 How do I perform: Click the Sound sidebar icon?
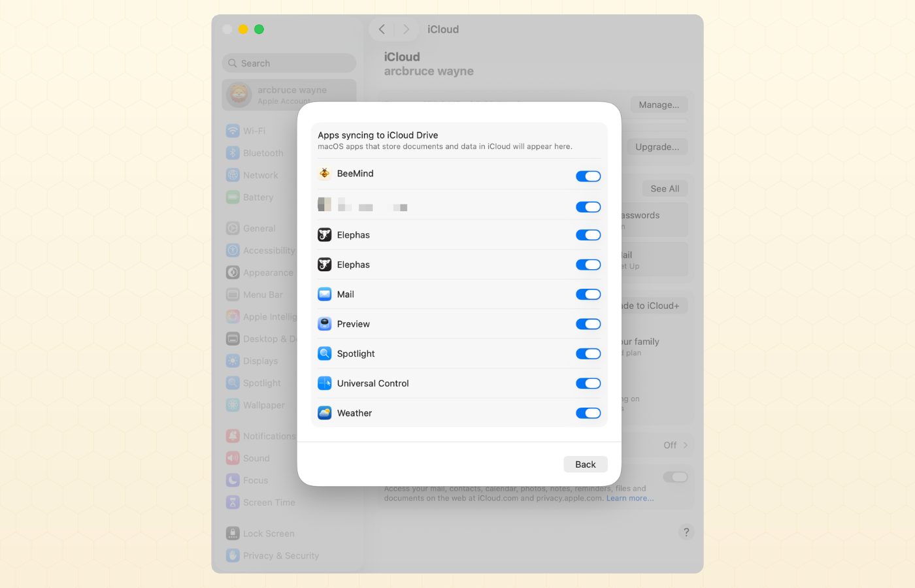233,458
